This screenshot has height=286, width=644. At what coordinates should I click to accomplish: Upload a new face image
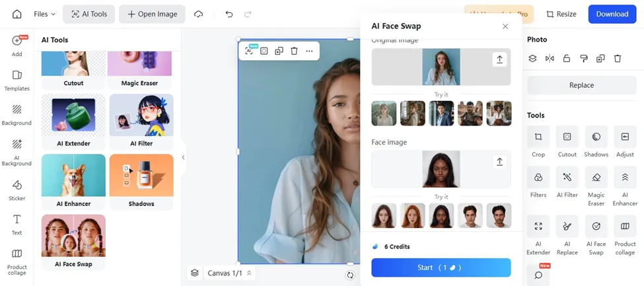[499, 162]
